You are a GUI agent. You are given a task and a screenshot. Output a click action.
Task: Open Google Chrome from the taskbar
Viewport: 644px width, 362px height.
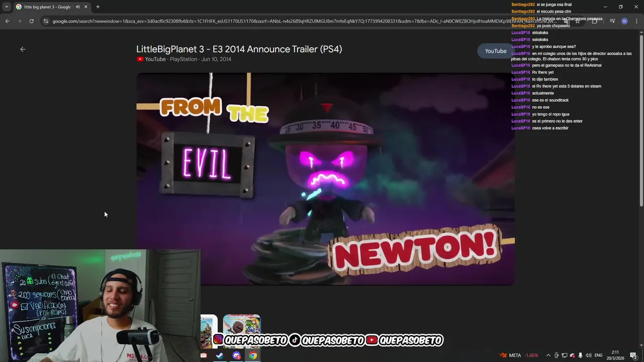click(253, 355)
